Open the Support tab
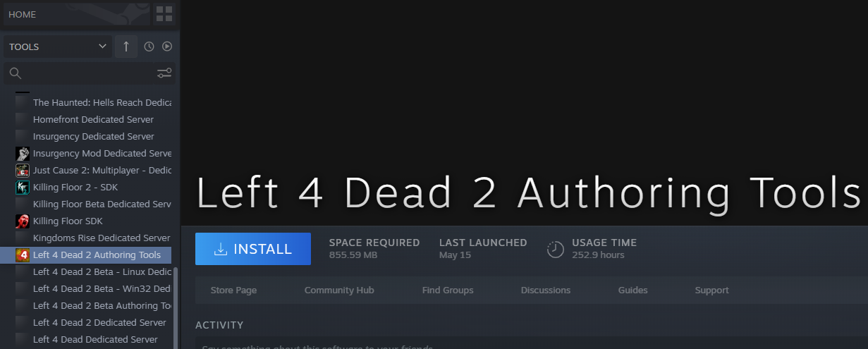 tap(712, 290)
